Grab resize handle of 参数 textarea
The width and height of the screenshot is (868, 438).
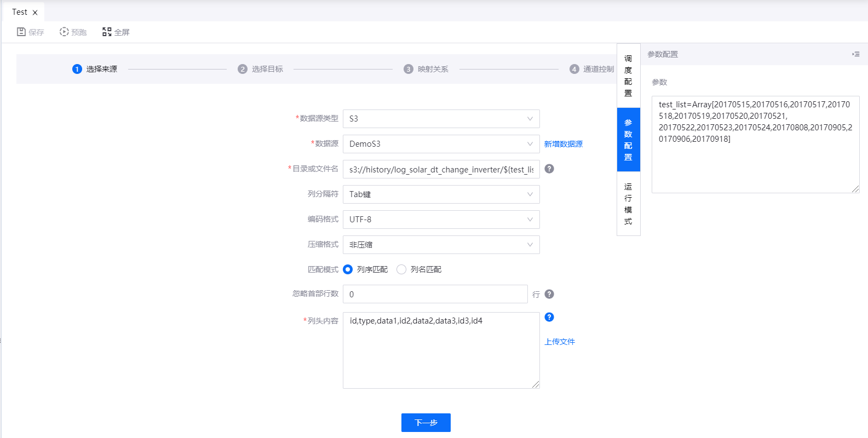[855, 189]
